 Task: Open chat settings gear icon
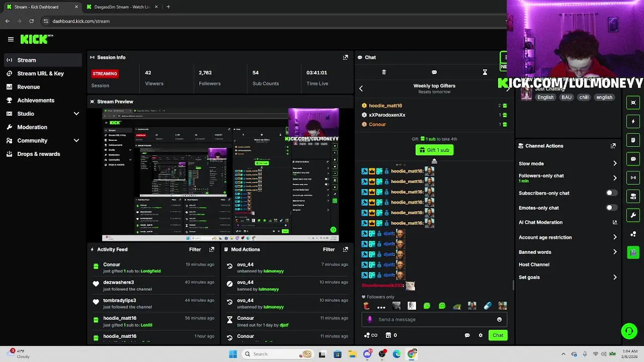pos(480,335)
